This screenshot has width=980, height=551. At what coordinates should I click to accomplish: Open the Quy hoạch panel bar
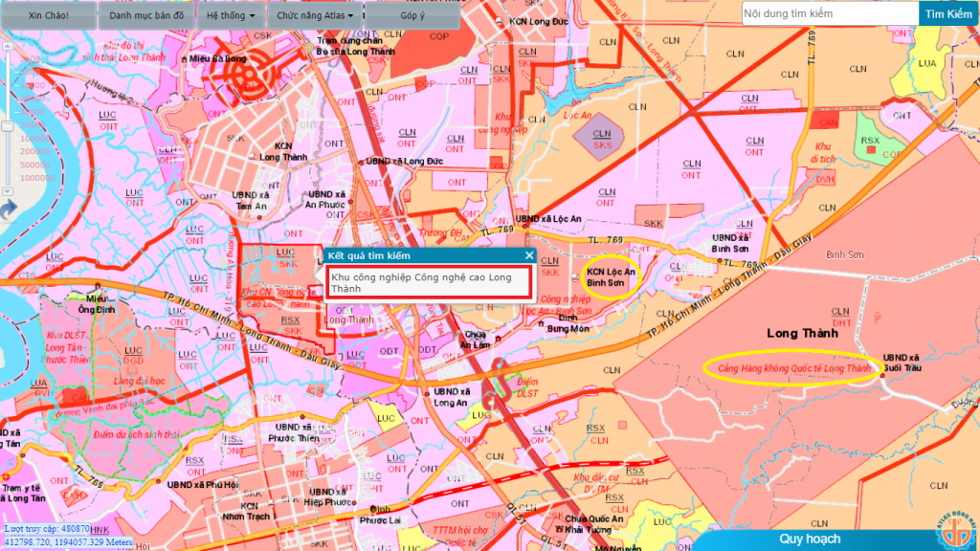(x=809, y=539)
